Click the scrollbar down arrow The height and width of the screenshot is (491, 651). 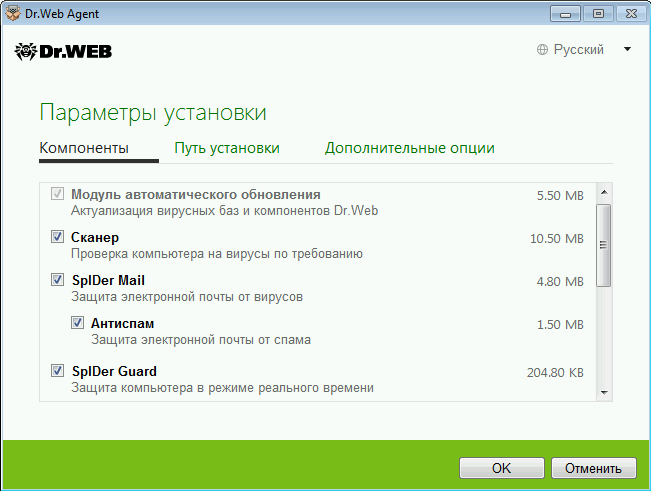coord(604,392)
